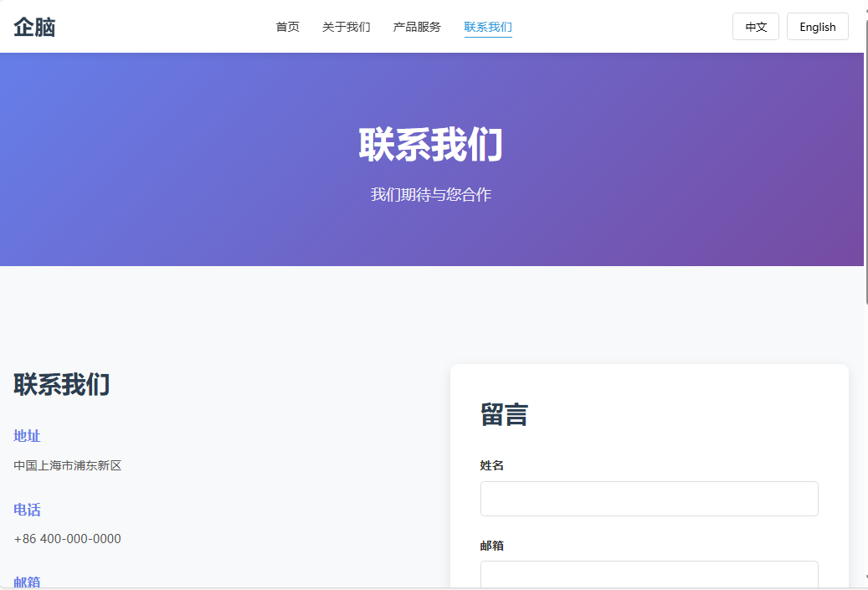The width and height of the screenshot is (868, 590).
Task: Go to the 关于我们 page in the navbar
Action: (x=346, y=27)
